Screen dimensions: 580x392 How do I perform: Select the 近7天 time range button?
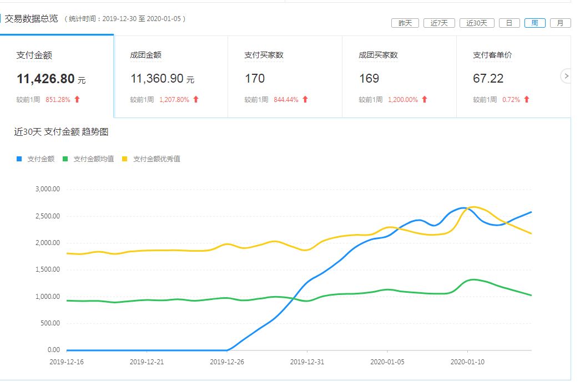click(439, 23)
